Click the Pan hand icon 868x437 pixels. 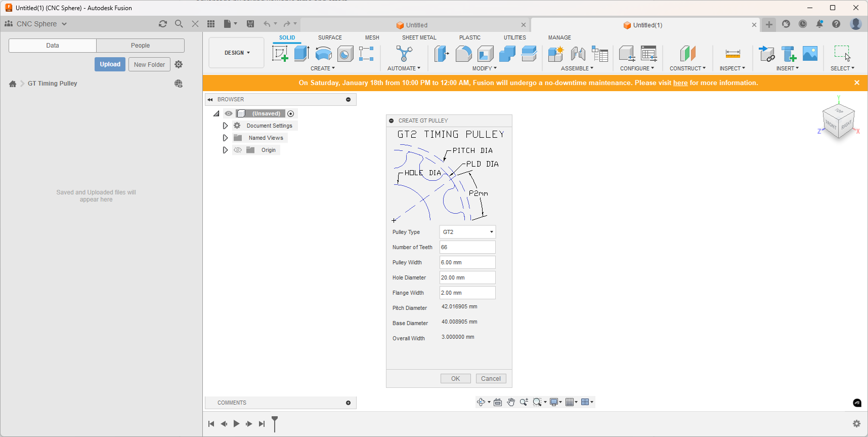(511, 402)
